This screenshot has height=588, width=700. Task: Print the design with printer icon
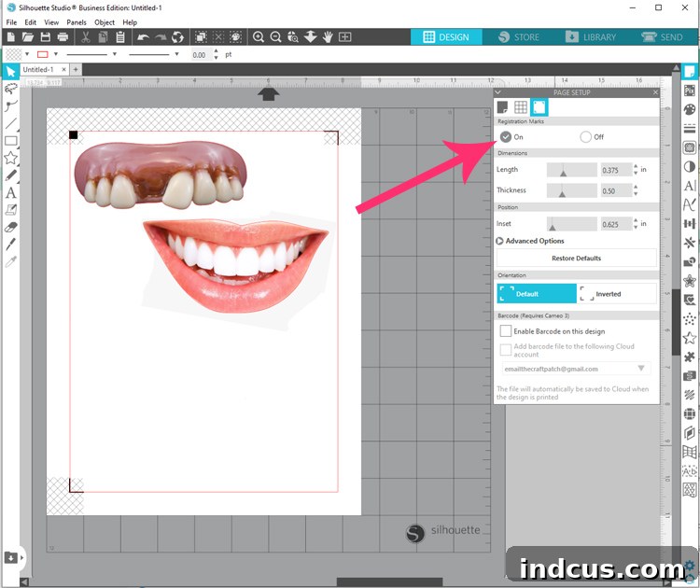pos(63,37)
